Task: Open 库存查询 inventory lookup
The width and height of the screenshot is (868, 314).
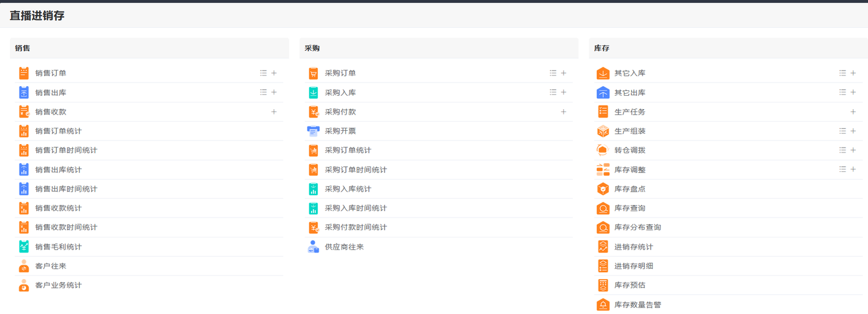Action: (x=629, y=209)
